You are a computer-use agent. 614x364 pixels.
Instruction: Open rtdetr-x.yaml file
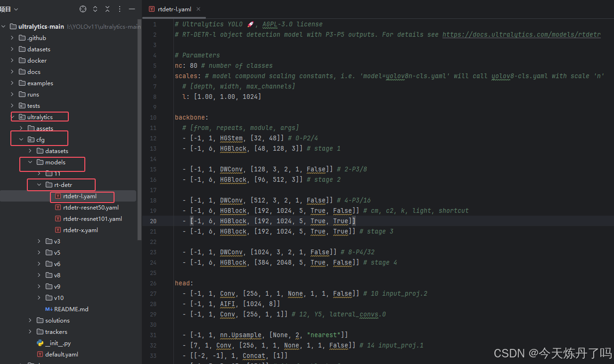click(x=81, y=230)
